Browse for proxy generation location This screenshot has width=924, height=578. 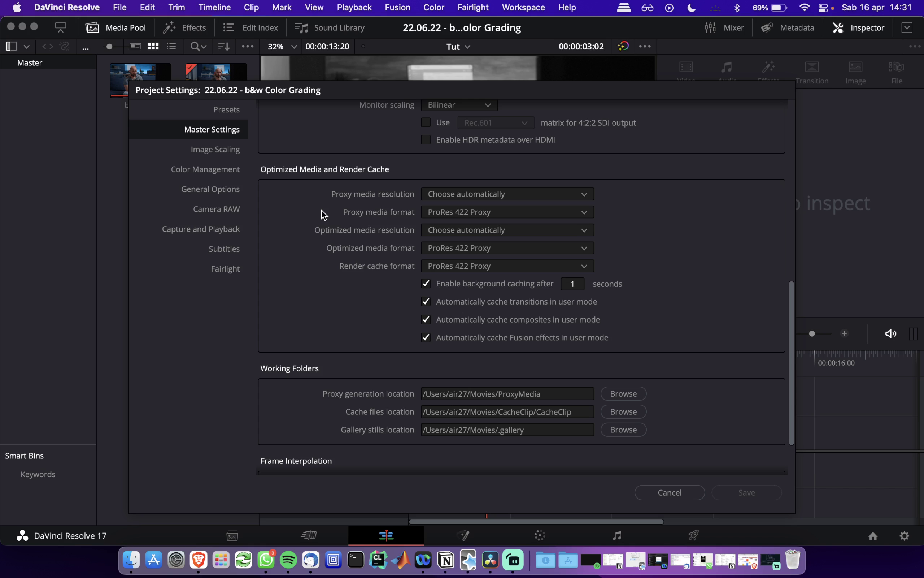[623, 394]
